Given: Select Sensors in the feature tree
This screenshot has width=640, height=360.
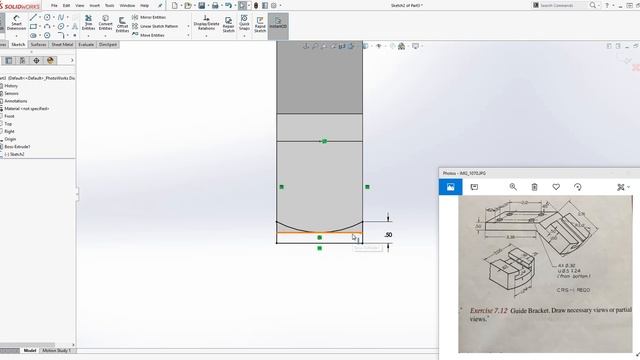Looking at the screenshot, I should coord(11,93).
